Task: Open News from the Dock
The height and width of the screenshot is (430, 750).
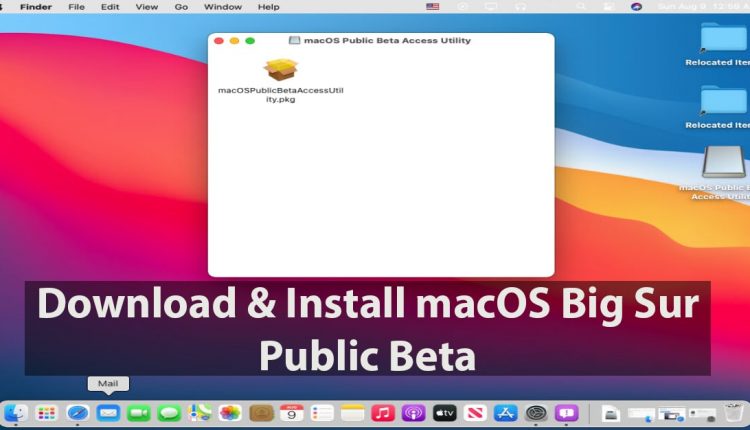Action: (475, 413)
